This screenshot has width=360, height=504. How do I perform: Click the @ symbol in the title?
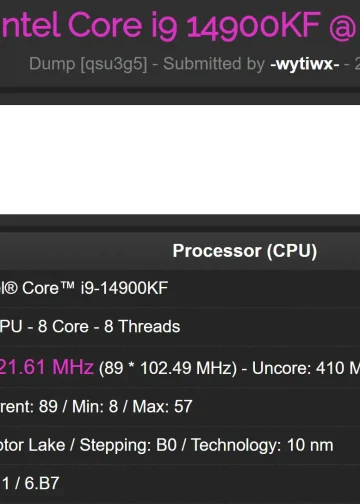coord(343,27)
